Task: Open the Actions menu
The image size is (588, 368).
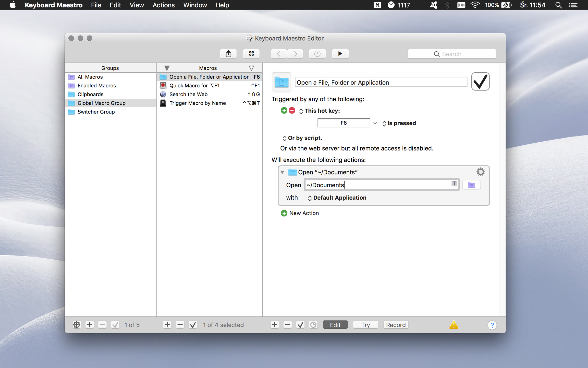Action: [163, 5]
